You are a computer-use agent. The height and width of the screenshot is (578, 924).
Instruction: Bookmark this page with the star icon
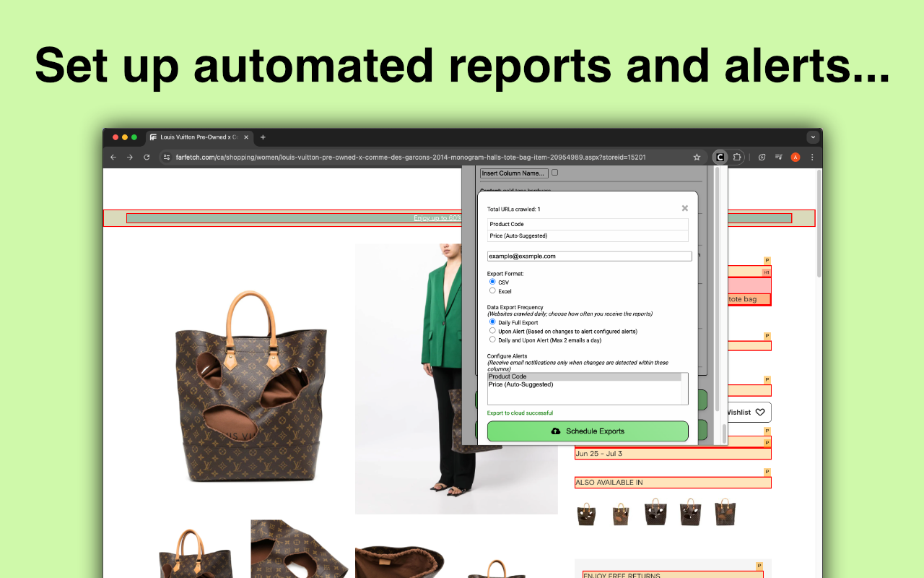(697, 157)
